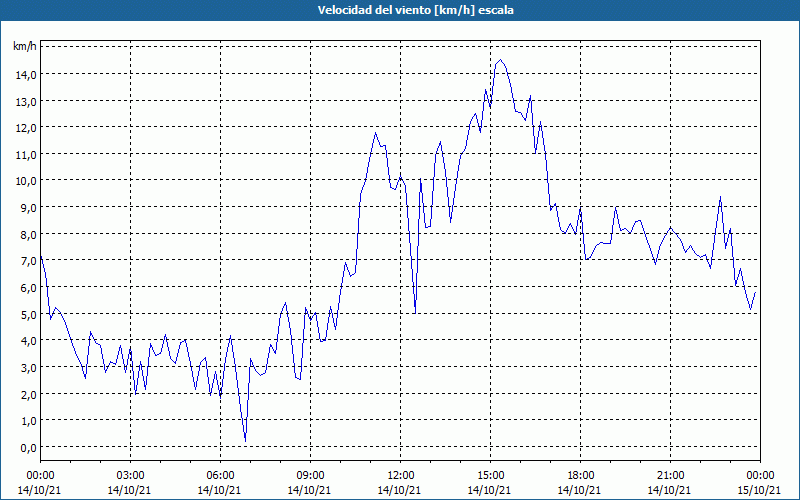The height and width of the screenshot is (500, 800).
Task: Select the '2,0' y-axis value
Action: (x=28, y=394)
